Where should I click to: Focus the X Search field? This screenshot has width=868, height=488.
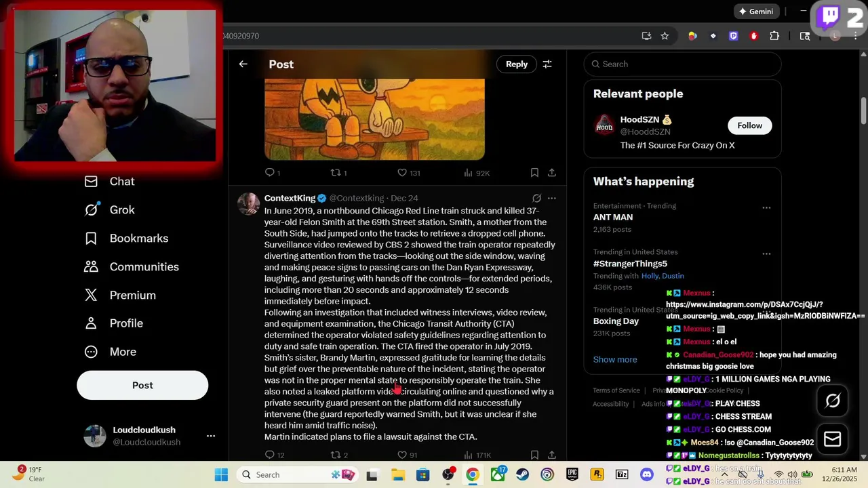tap(683, 64)
